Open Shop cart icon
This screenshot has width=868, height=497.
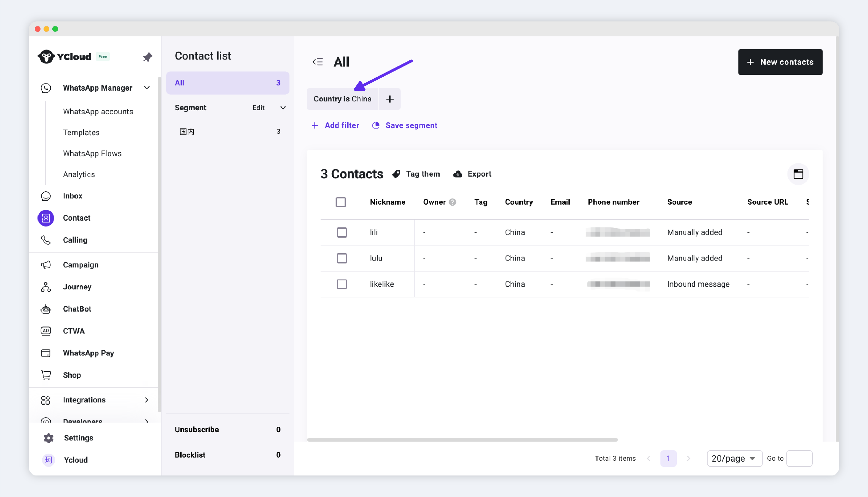pos(46,375)
